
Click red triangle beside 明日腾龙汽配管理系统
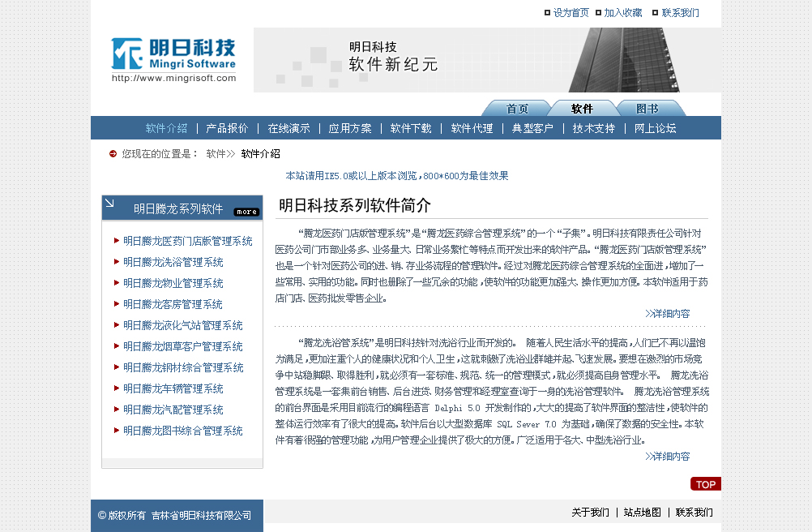pos(117,410)
